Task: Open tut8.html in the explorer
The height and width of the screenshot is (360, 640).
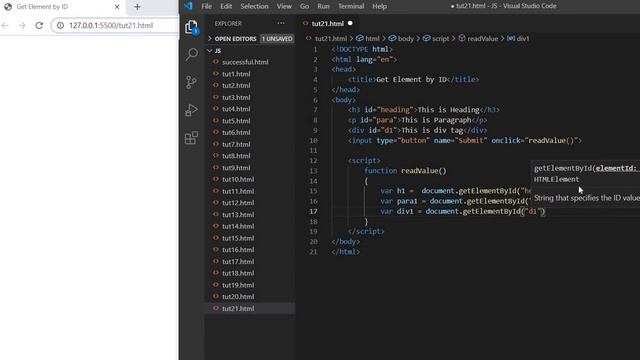Action: coord(236,156)
